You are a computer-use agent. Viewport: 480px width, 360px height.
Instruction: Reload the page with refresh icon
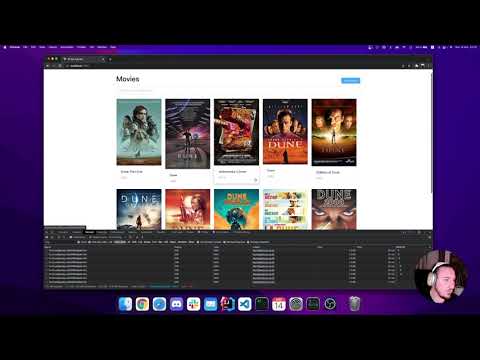(x=60, y=66)
